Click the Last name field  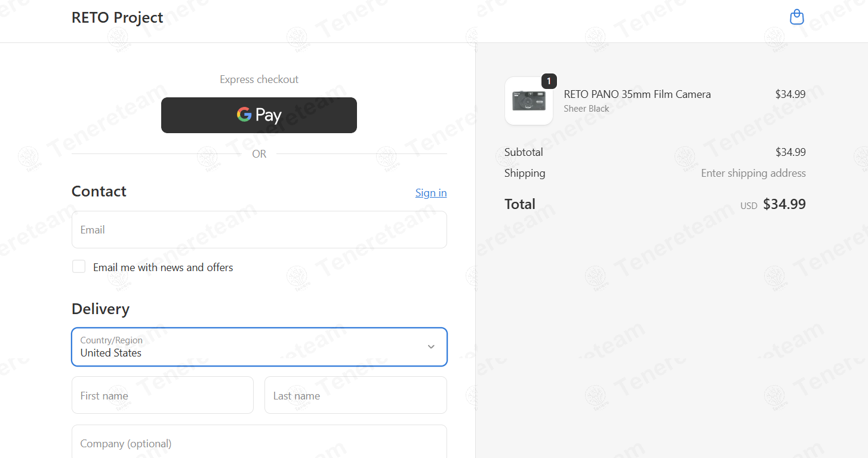pyautogui.click(x=356, y=395)
